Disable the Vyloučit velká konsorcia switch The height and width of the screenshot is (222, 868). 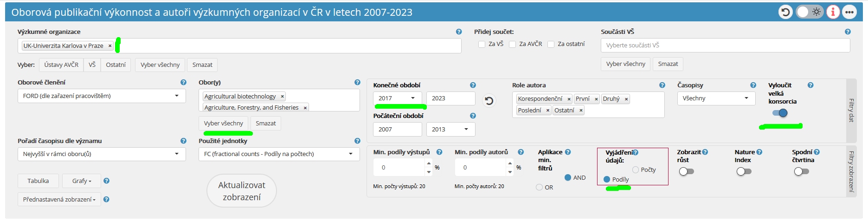pos(780,113)
